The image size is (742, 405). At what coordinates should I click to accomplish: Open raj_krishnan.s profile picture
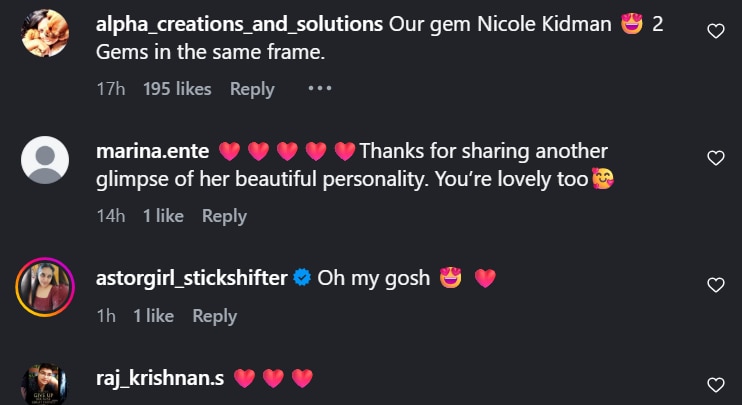44,386
